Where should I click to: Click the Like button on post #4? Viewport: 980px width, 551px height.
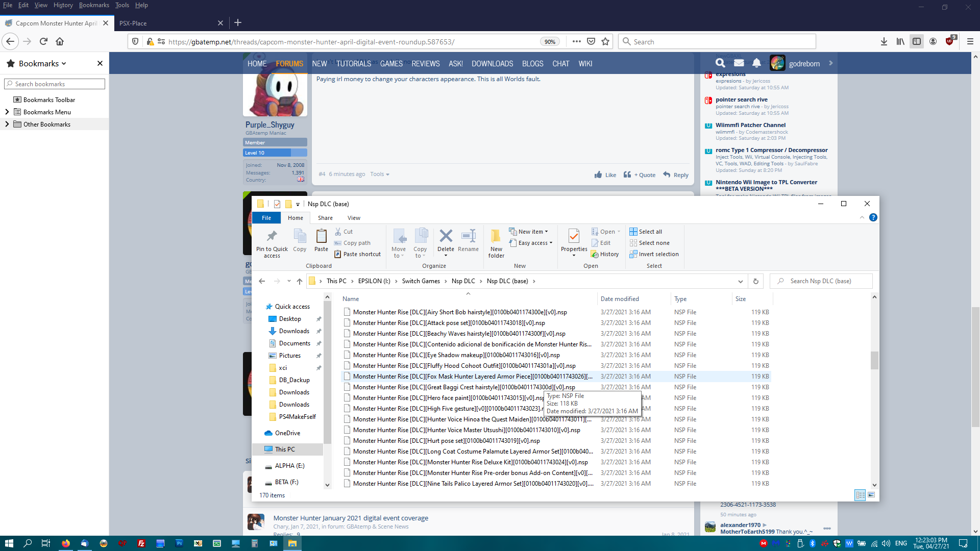[x=605, y=174]
